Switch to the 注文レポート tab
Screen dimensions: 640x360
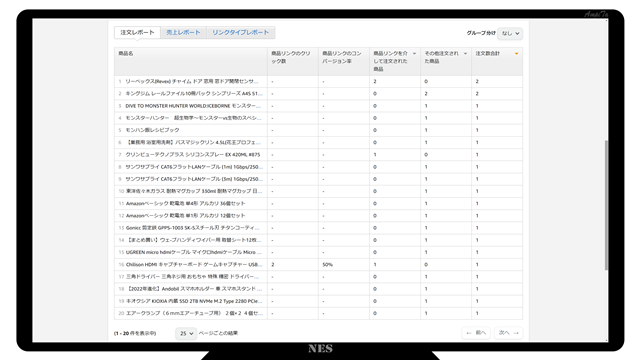tap(137, 33)
